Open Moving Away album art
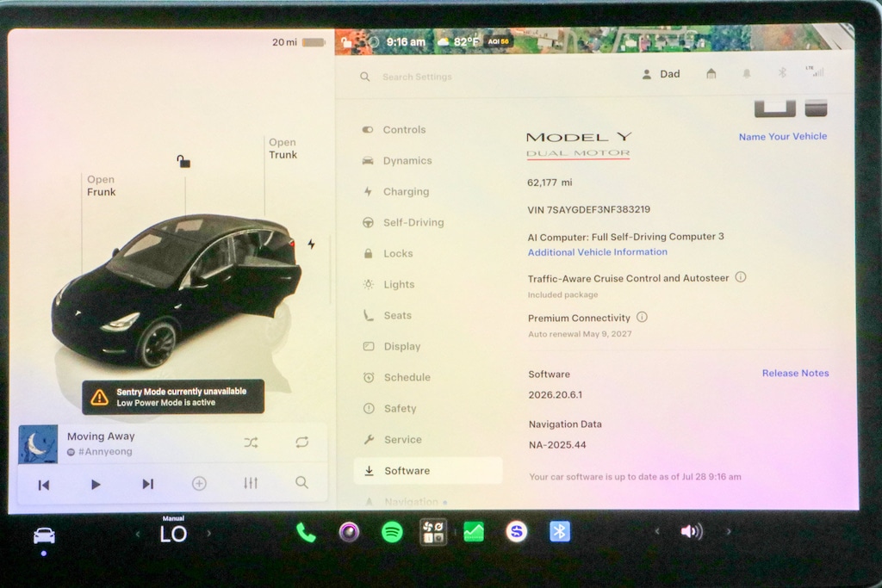This screenshot has height=588, width=882. click(x=38, y=444)
